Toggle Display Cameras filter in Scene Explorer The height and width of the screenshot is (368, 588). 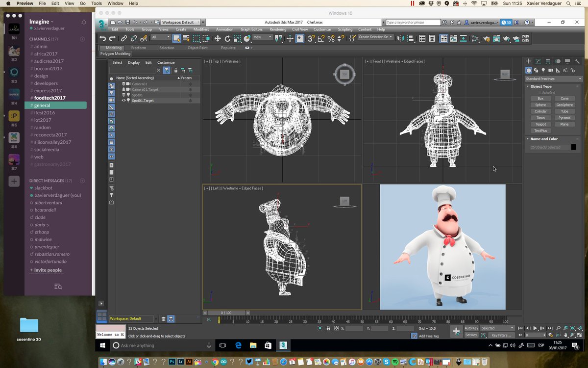pos(111,100)
